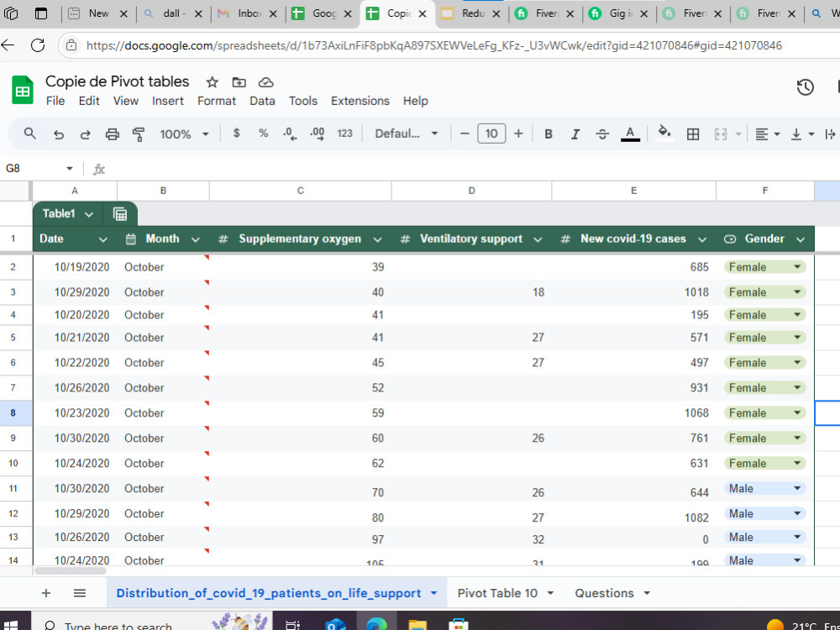Format as currency with dollar icon
The height and width of the screenshot is (630, 840).
236,134
